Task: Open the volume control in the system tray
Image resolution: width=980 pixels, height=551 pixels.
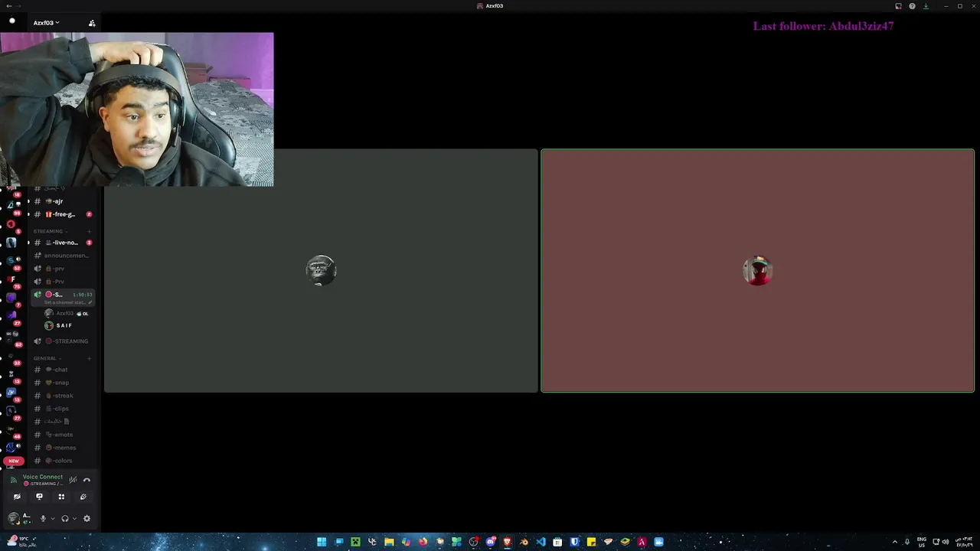Action: (946, 542)
